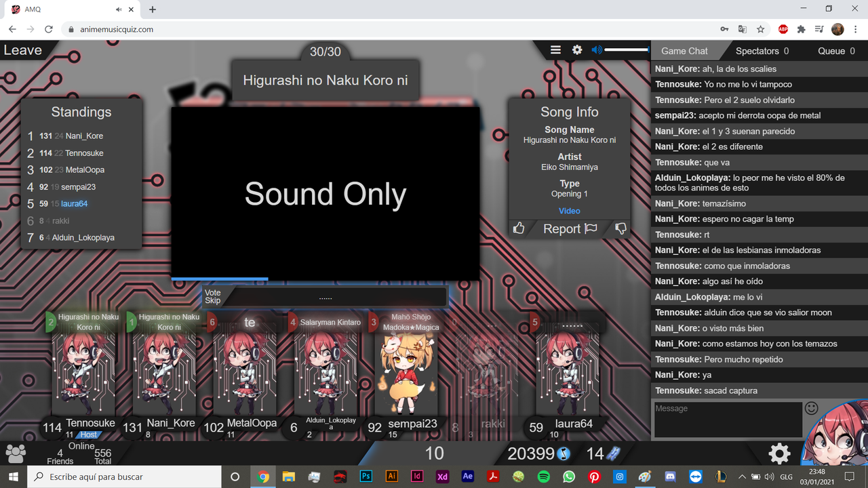Click sempai23's chat message about derrota

pyautogui.click(x=738, y=115)
